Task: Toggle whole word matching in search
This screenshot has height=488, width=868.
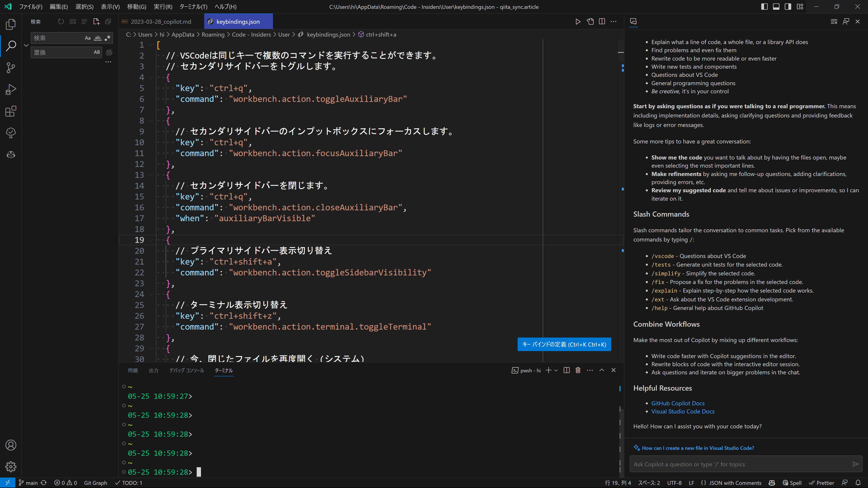Action: 97,38
